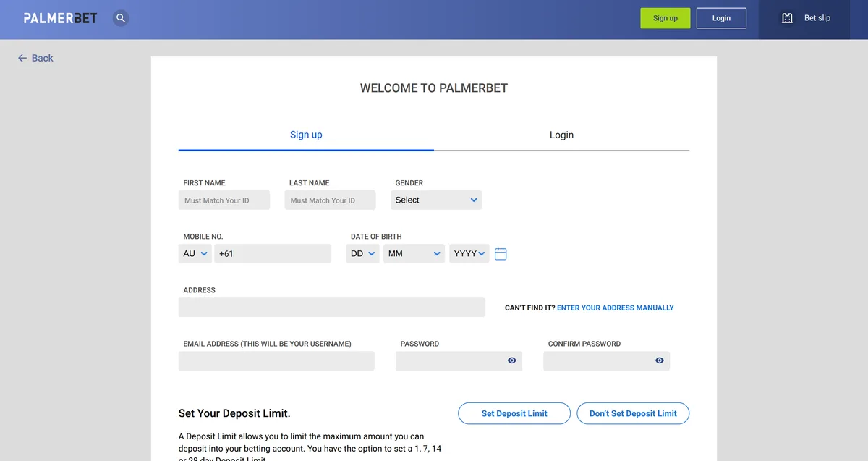Open the Gender Select dropdown
Image resolution: width=868 pixels, height=461 pixels.
click(x=436, y=200)
